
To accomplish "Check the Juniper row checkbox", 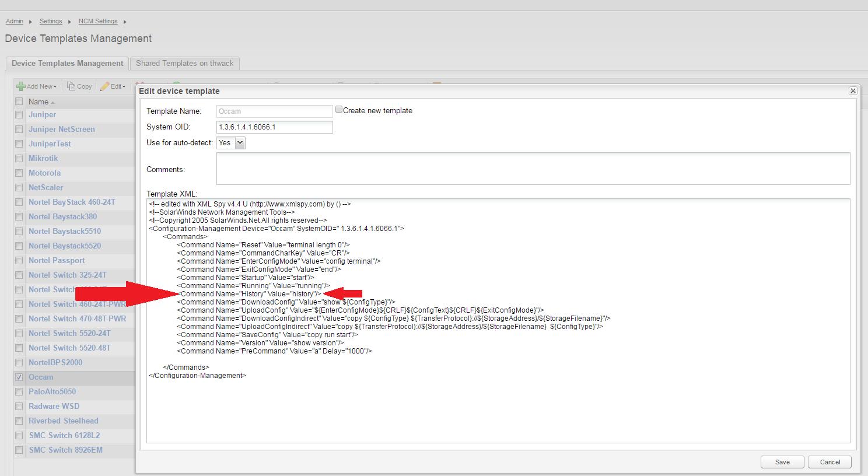I will (x=19, y=115).
